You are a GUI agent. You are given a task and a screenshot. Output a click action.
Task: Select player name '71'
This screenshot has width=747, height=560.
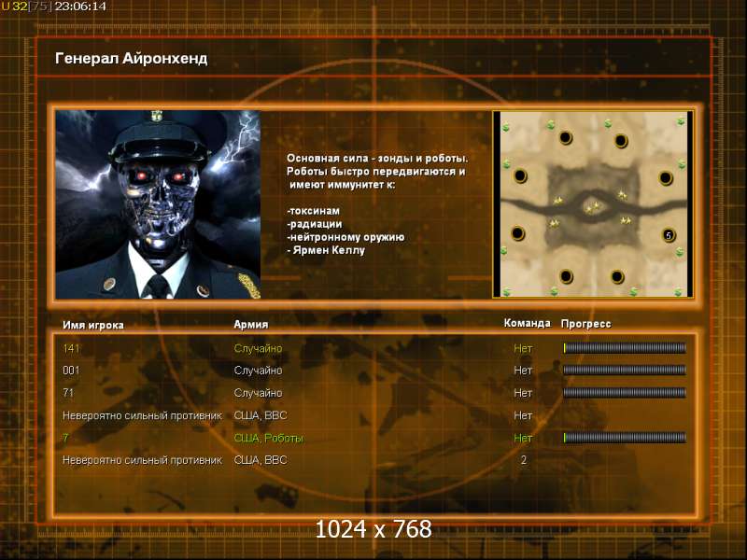pos(68,393)
